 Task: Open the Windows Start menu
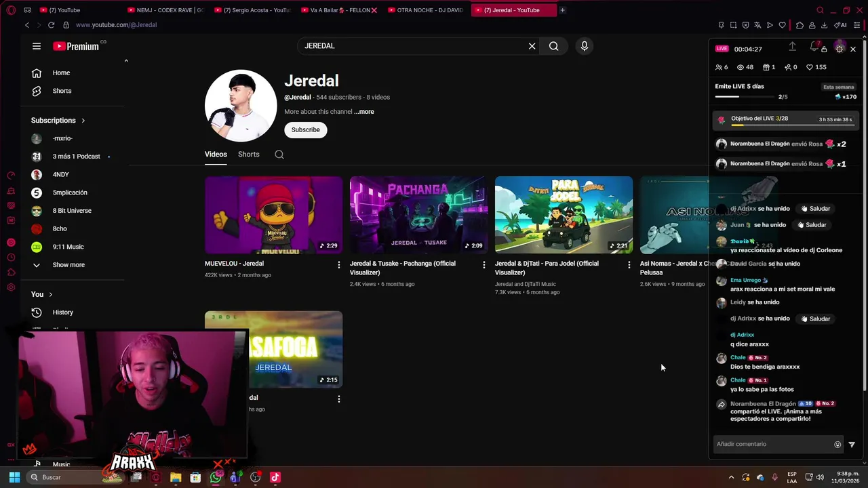point(14,477)
